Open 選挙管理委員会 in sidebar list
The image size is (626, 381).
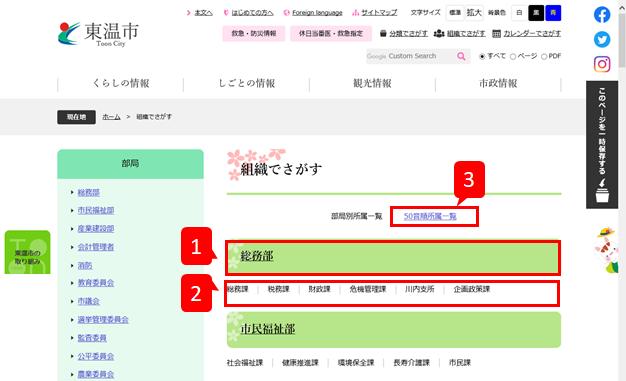point(103,319)
